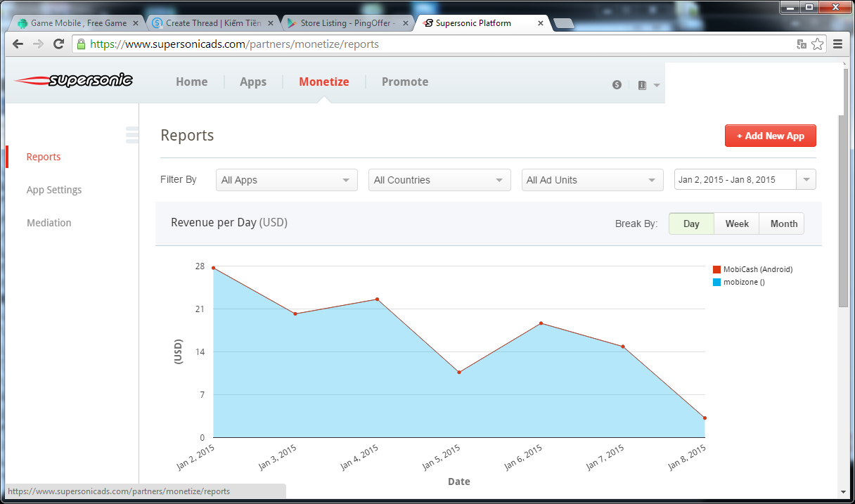
Task: Click the Supersonic logo
Action: tap(73, 80)
